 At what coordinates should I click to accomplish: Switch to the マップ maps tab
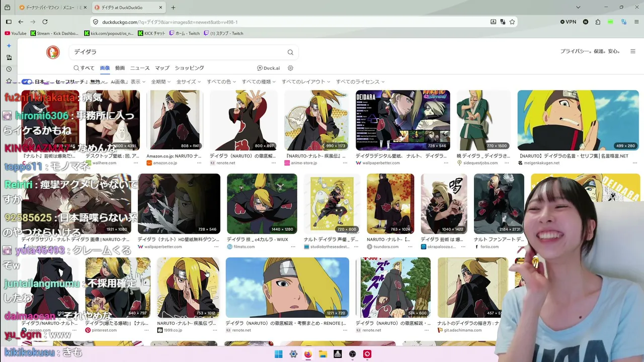[162, 68]
